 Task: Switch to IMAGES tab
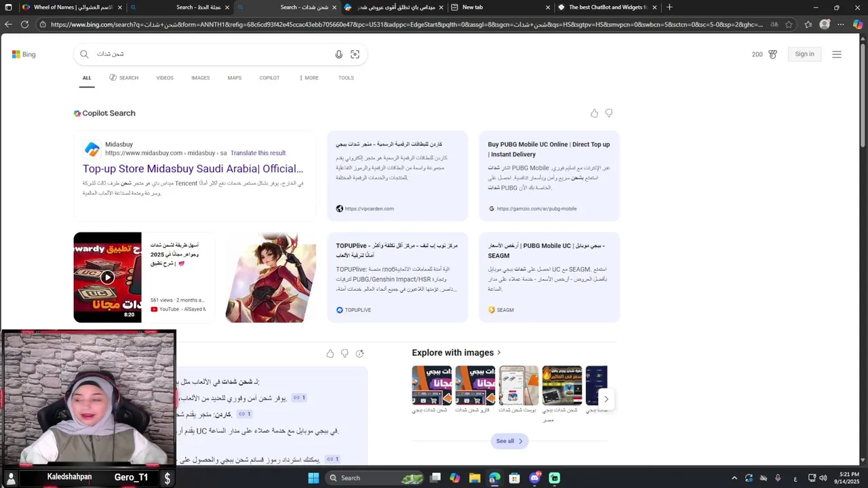[201, 78]
